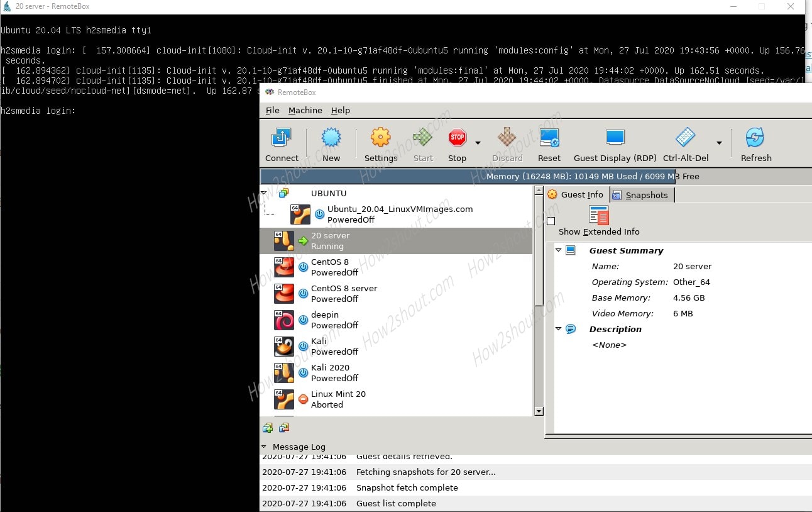Click the Linux Mint 20 aborted status icon
The image size is (812, 512).
[303, 399]
